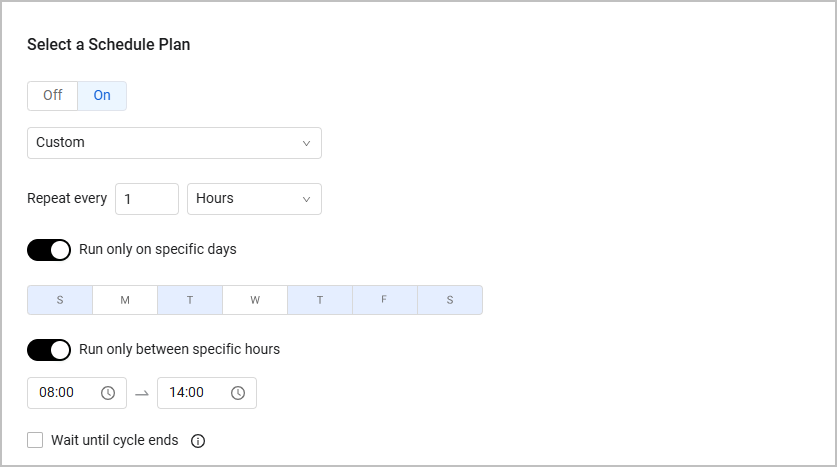Image resolution: width=837 pixels, height=467 pixels.
Task: Click the chevron in the Hours dropdown
Action: (306, 199)
